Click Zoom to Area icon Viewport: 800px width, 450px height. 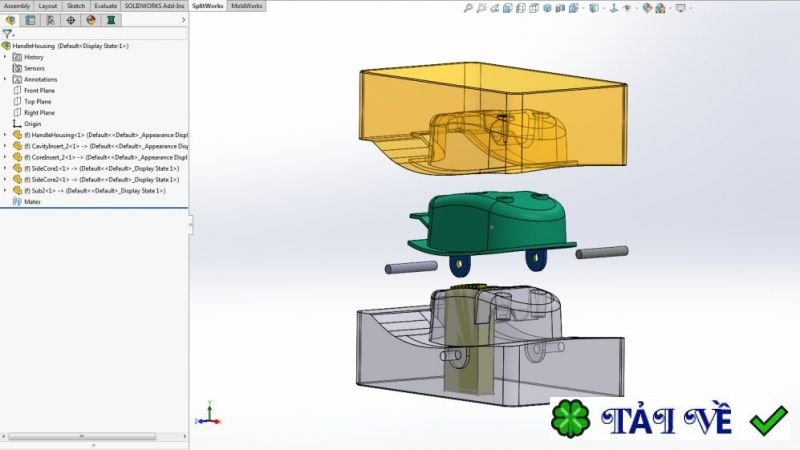(x=481, y=8)
